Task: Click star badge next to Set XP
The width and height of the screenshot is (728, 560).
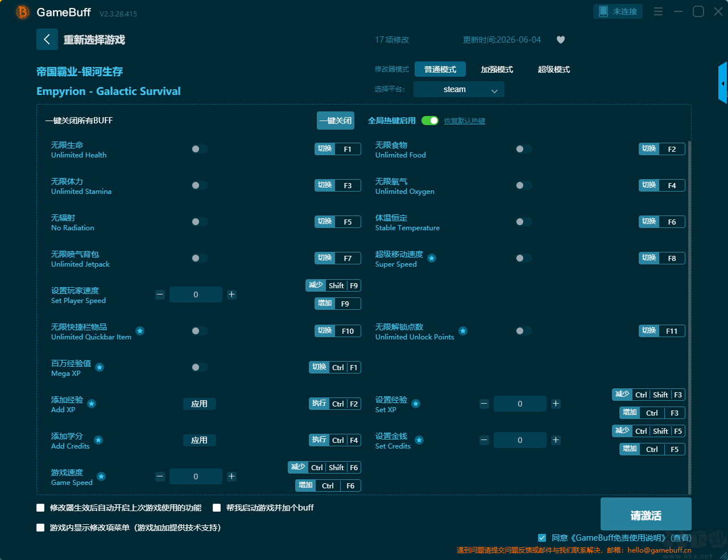Action: click(416, 404)
